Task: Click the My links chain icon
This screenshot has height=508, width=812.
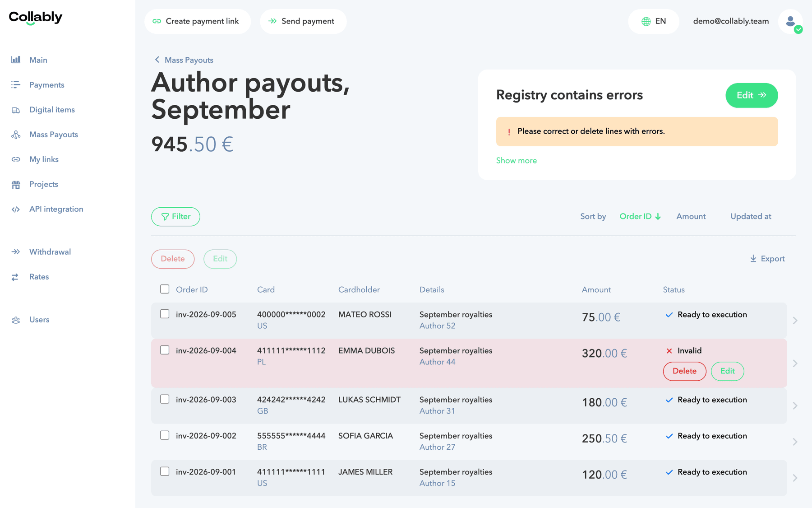Action: (x=16, y=159)
